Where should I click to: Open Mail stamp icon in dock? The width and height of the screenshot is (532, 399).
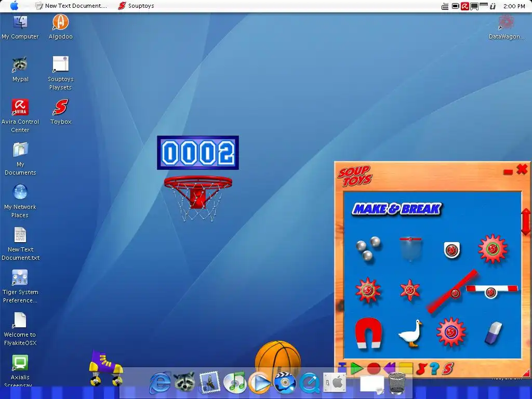click(210, 382)
